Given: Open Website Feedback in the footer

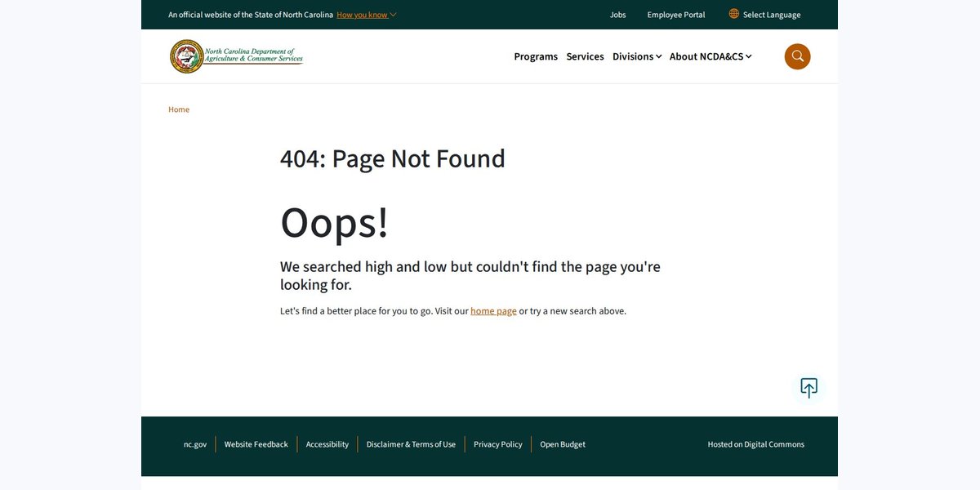Looking at the screenshot, I should [x=256, y=444].
